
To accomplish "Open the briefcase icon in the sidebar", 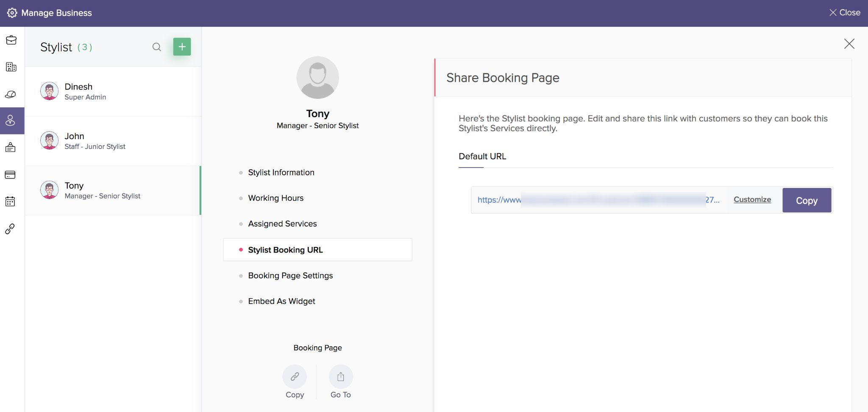I will tap(11, 40).
